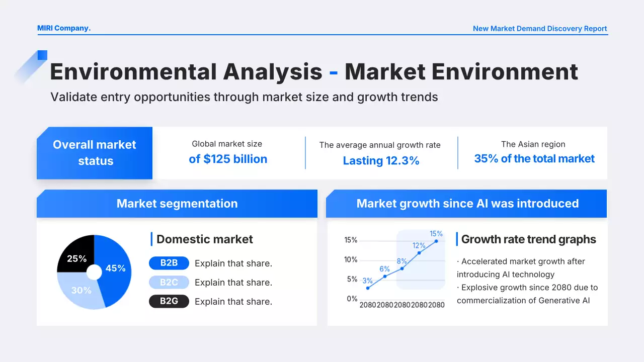Image resolution: width=644 pixels, height=362 pixels.
Task: Click the 3% data point on line chart
Action: [368, 288]
